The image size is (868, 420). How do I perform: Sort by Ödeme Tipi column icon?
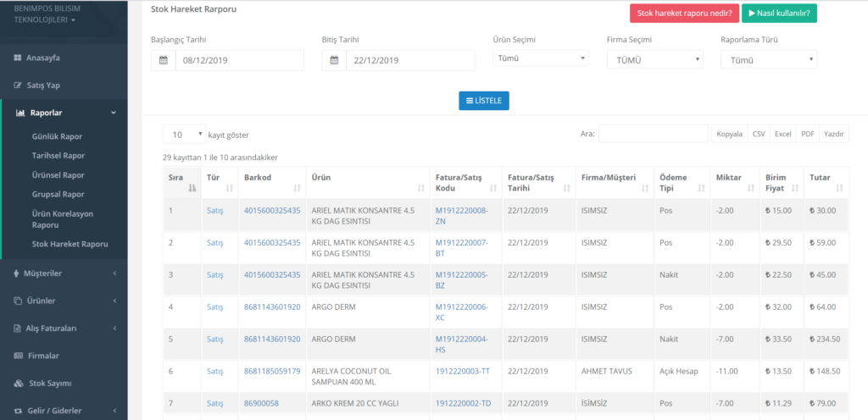pyautogui.click(x=701, y=189)
